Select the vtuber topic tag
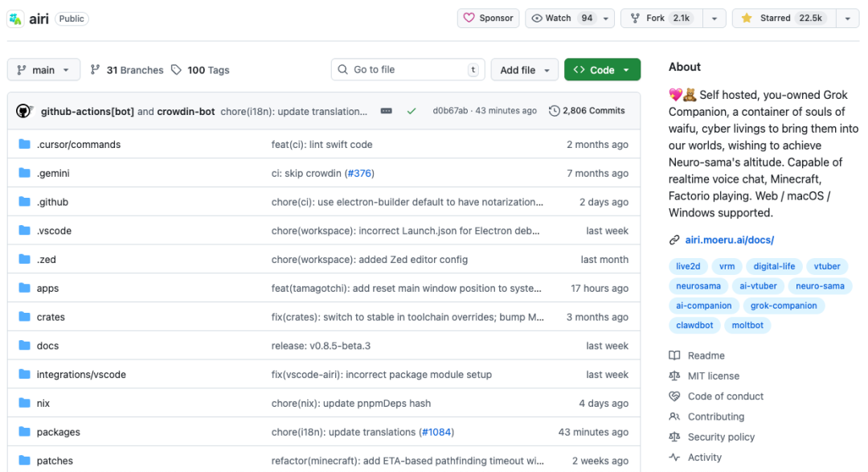The height and width of the screenshot is (472, 868). click(827, 266)
